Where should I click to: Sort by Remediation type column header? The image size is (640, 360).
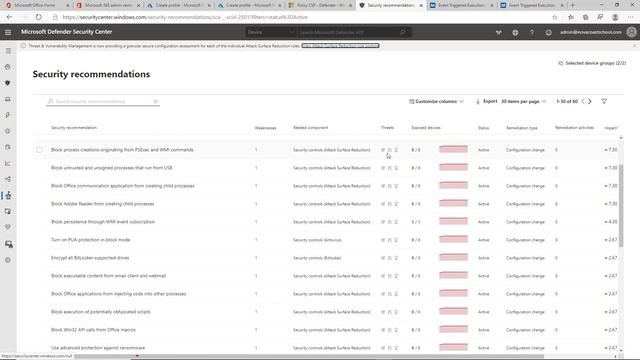[x=522, y=128]
